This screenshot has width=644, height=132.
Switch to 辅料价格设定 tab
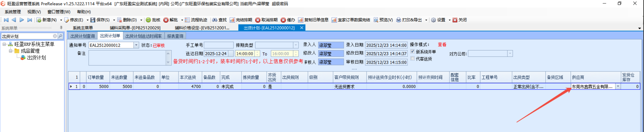202,28
